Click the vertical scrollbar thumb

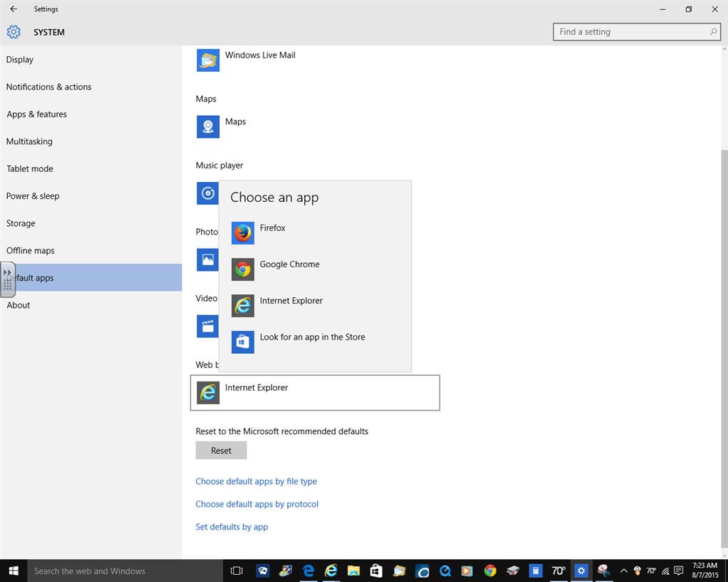724,348
